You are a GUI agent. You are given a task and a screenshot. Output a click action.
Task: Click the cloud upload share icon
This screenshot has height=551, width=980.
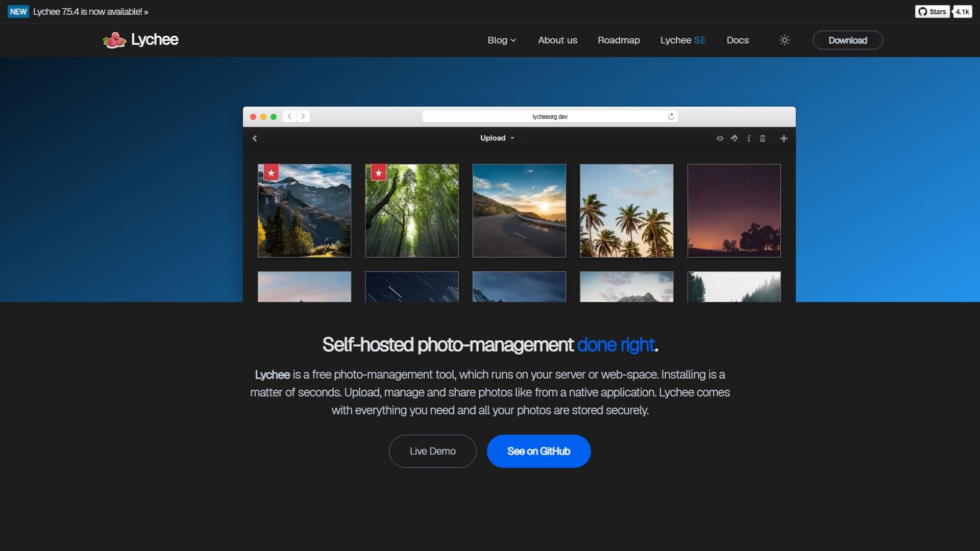(x=734, y=138)
